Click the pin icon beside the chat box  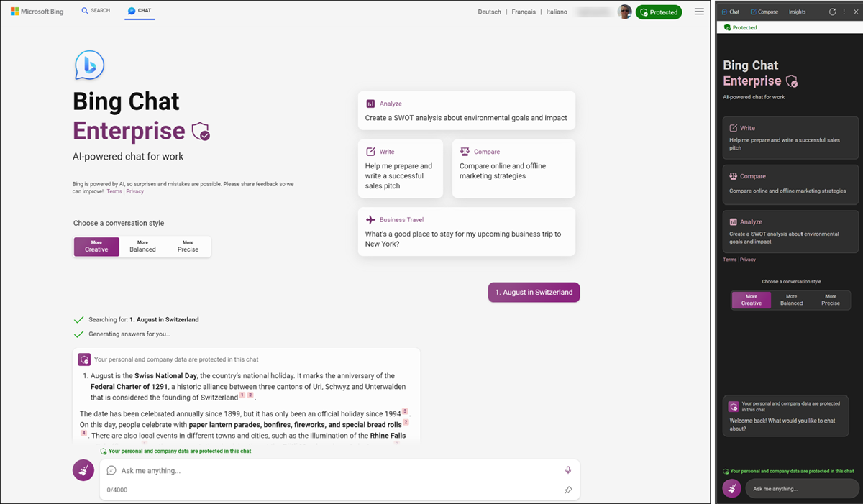tap(568, 490)
